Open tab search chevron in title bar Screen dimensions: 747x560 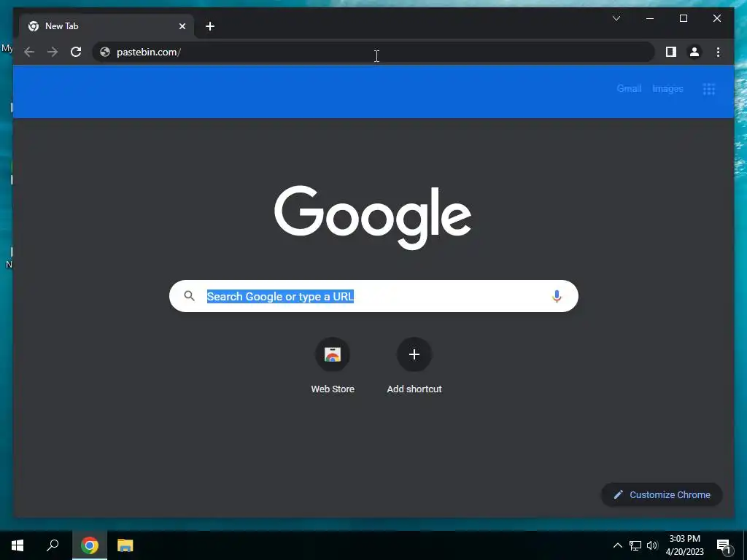[616, 18]
